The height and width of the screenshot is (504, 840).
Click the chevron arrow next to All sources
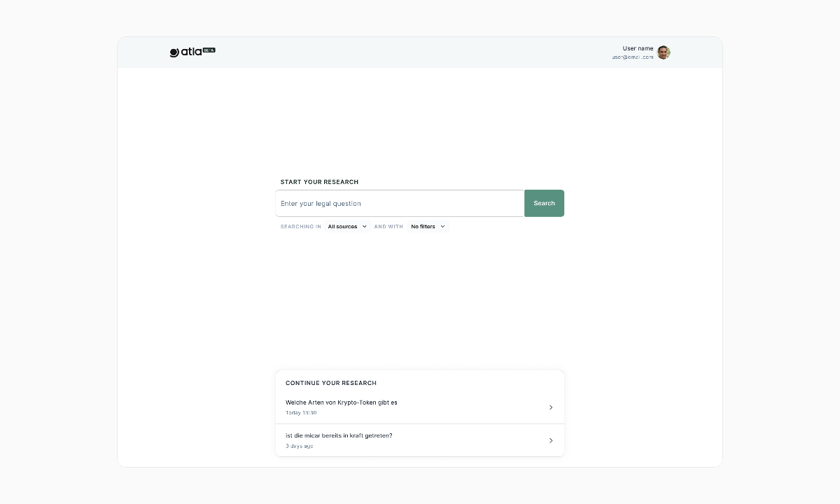pyautogui.click(x=365, y=227)
